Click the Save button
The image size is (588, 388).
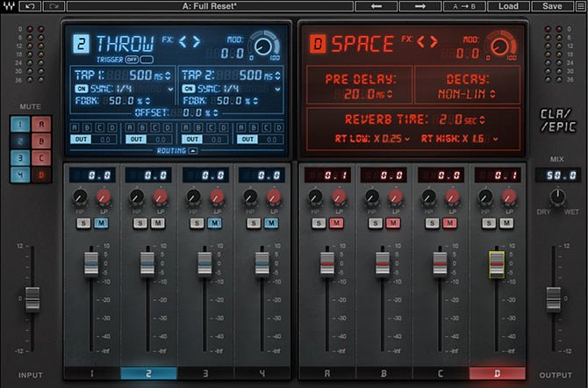[552, 6]
